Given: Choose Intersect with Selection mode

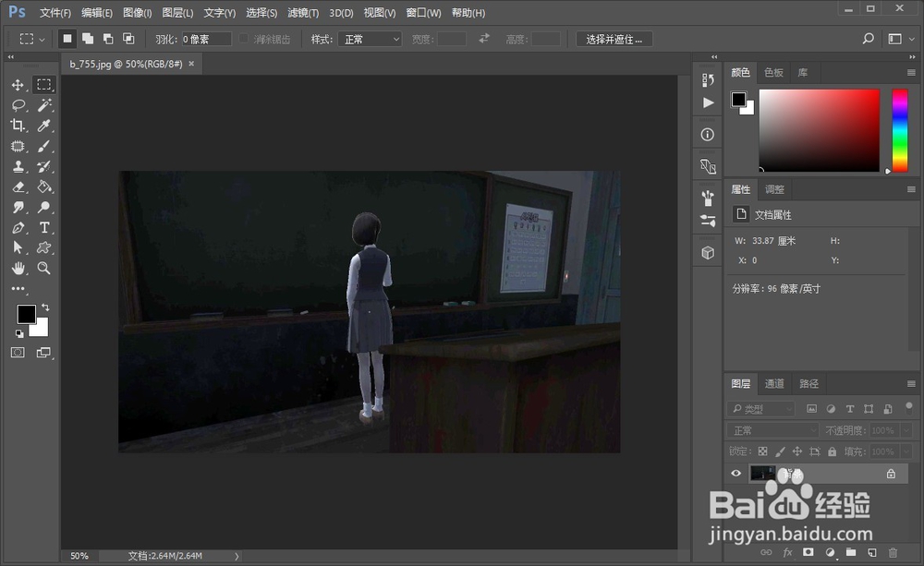Looking at the screenshot, I should coord(128,39).
